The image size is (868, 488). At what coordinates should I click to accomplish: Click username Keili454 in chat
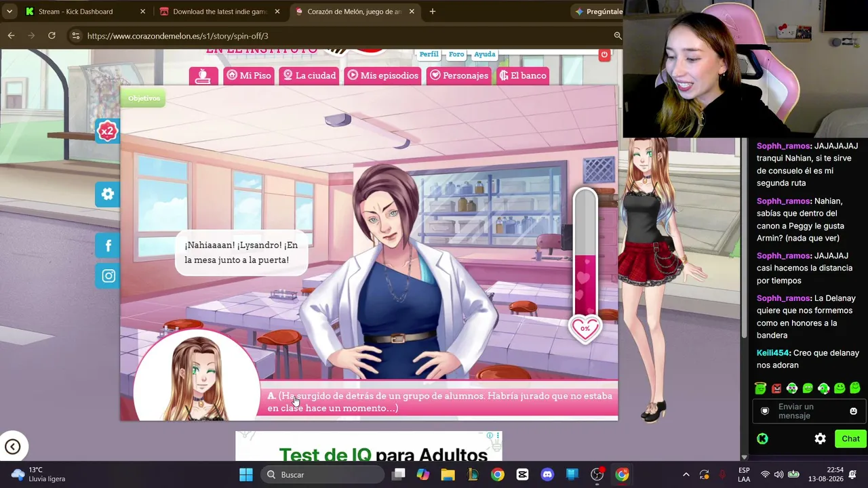772,353
